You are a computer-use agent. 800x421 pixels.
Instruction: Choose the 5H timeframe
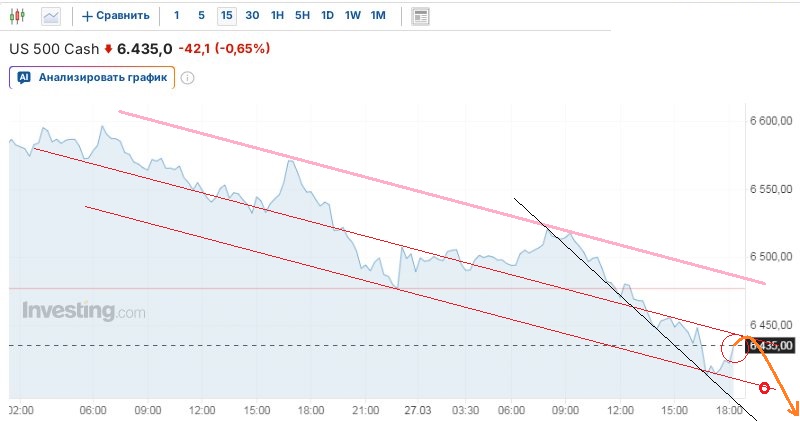pyautogui.click(x=302, y=16)
